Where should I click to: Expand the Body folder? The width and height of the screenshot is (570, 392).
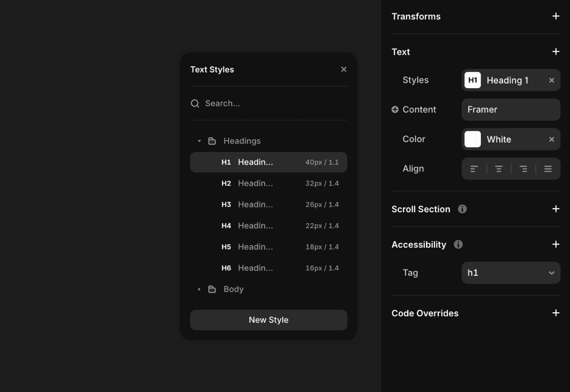point(199,289)
